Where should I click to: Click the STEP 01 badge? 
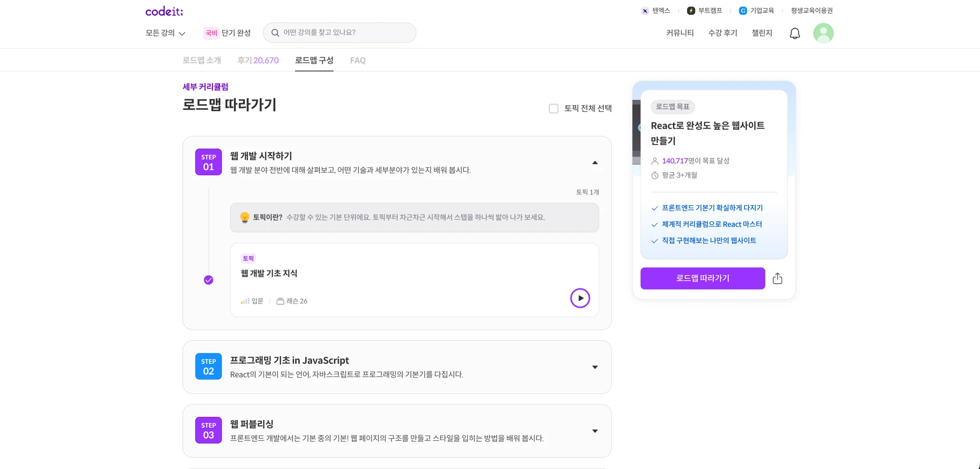pyautogui.click(x=208, y=162)
